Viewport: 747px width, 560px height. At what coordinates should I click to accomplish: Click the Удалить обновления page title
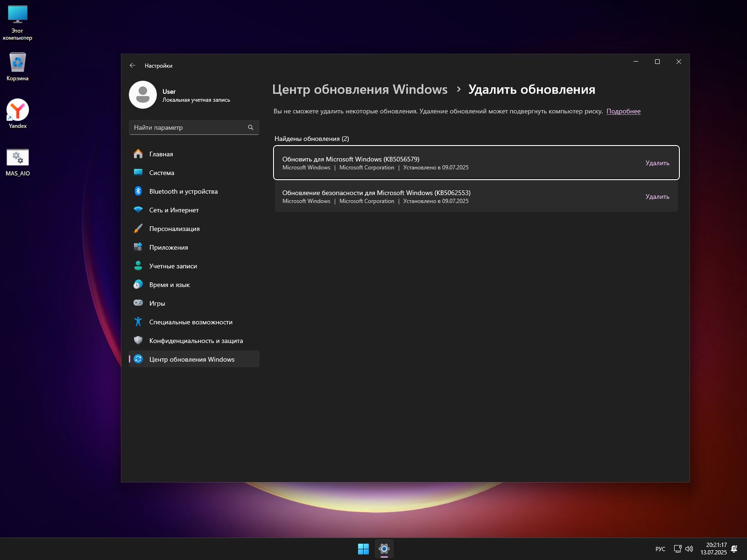pyautogui.click(x=532, y=90)
